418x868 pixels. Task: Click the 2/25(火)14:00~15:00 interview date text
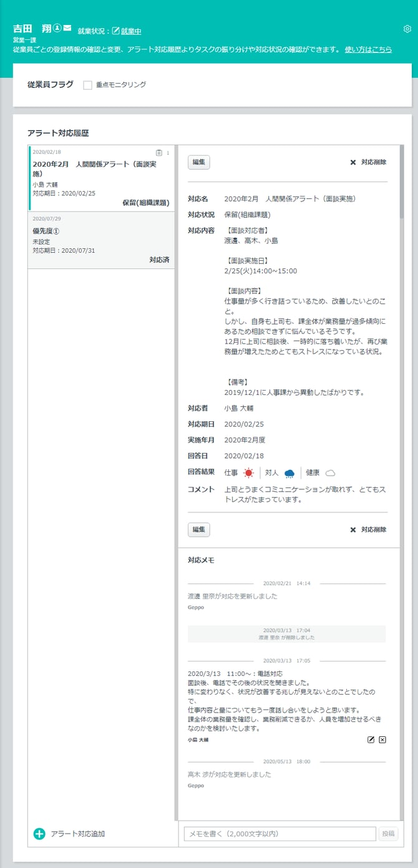click(261, 271)
